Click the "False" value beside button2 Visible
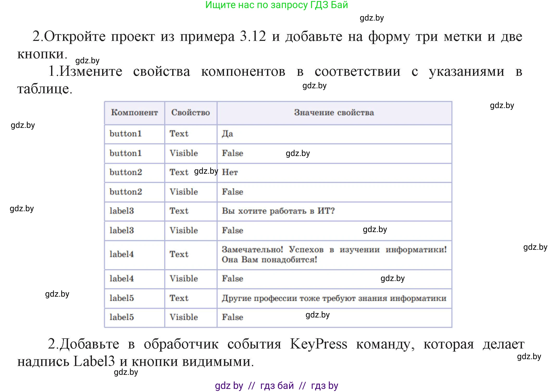Image resolution: width=554 pixels, height=392 pixels. 232,192
